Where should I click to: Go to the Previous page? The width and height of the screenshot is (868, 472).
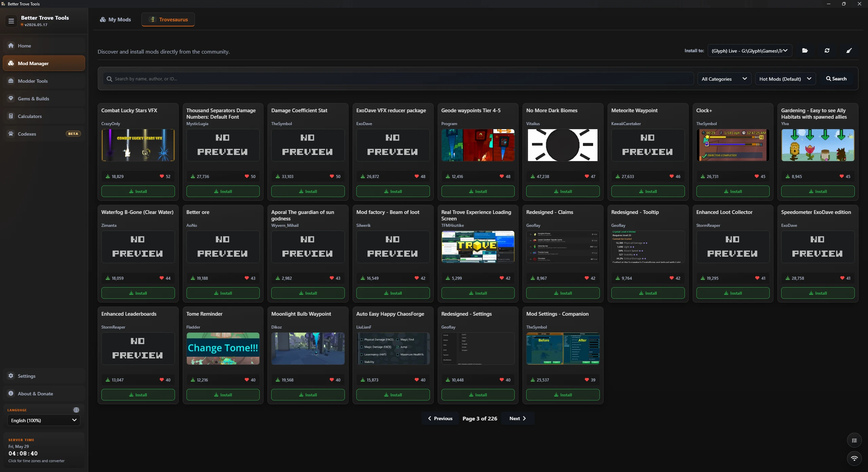pyautogui.click(x=440, y=418)
